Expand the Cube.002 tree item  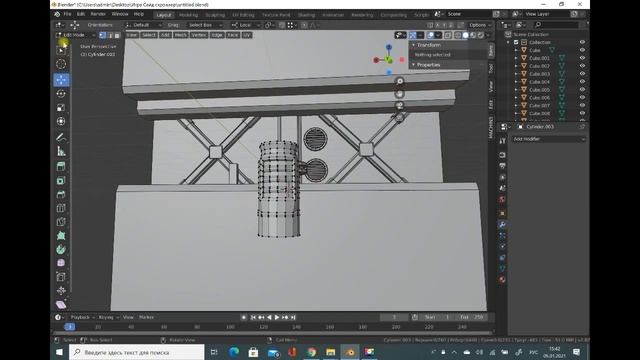[516, 66]
